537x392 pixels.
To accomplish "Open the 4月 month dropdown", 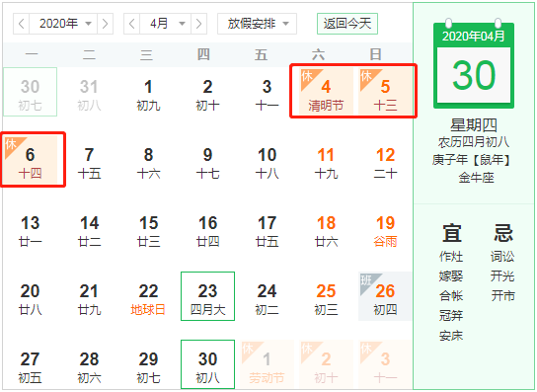I will click(x=165, y=24).
